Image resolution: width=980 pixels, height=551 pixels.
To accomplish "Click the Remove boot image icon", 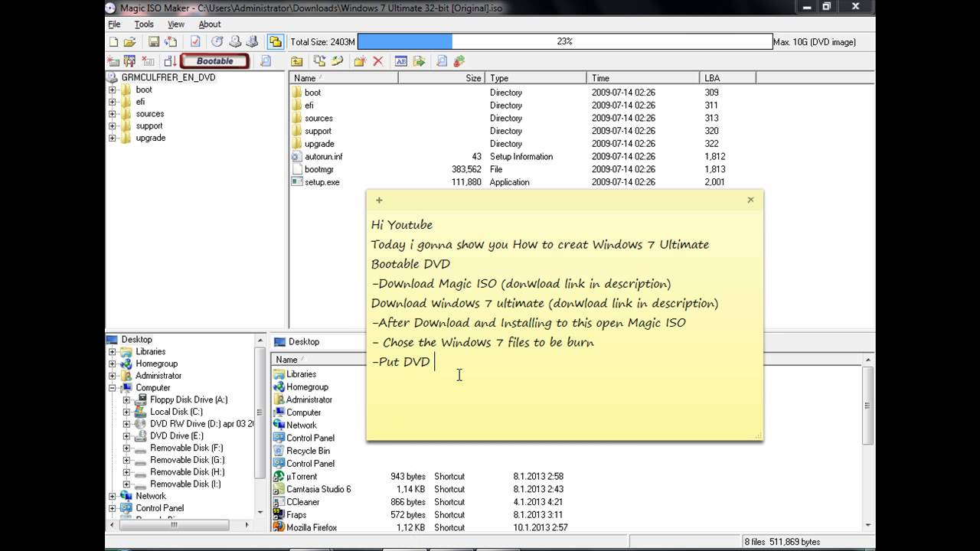I will click(148, 61).
